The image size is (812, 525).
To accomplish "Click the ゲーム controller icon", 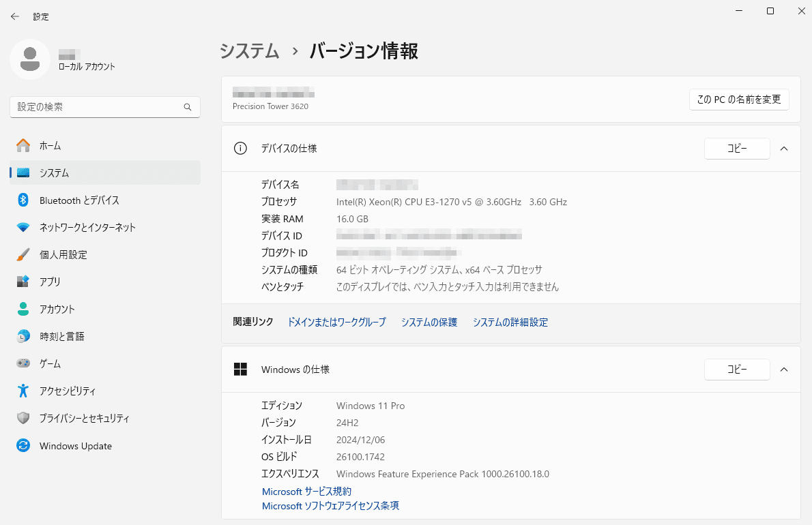I will 23,363.
